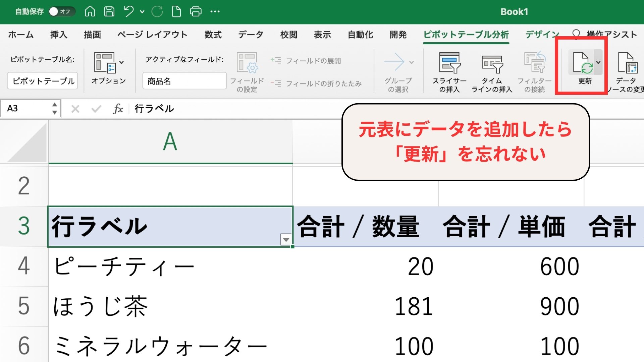
Task: Toggle the AutoSave (自動保存) switch
Action: click(62, 11)
